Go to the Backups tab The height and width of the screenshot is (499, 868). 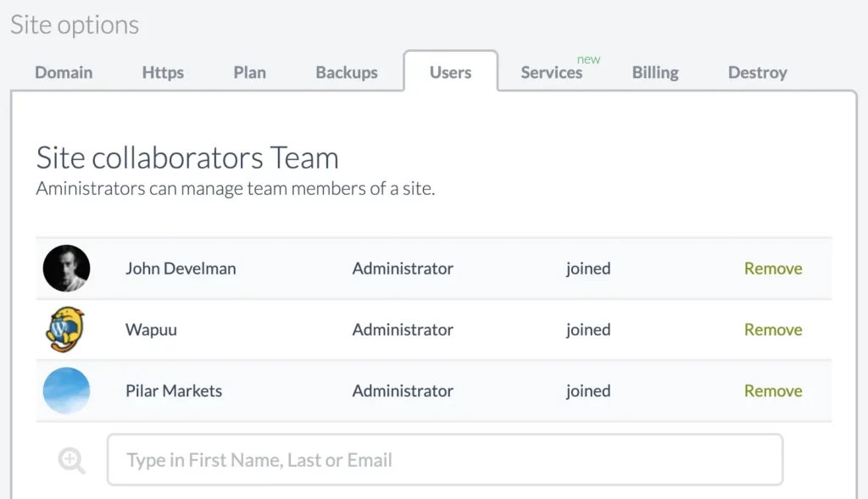click(x=347, y=73)
